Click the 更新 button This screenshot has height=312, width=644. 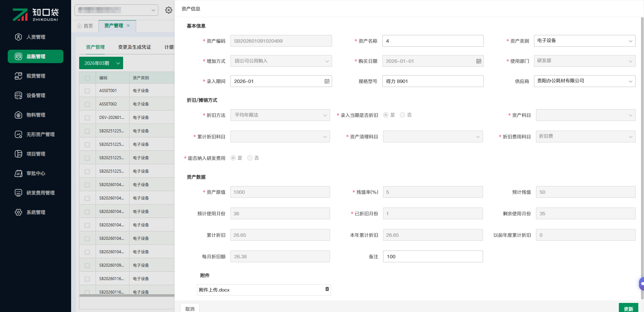[628, 308]
